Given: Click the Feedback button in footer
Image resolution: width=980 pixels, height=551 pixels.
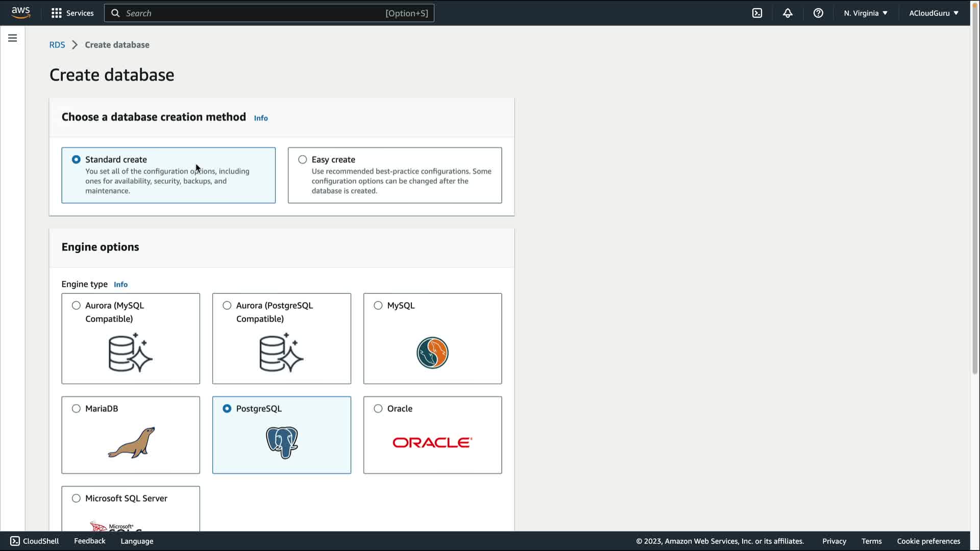Looking at the screenshot, I should click(89, 541).
